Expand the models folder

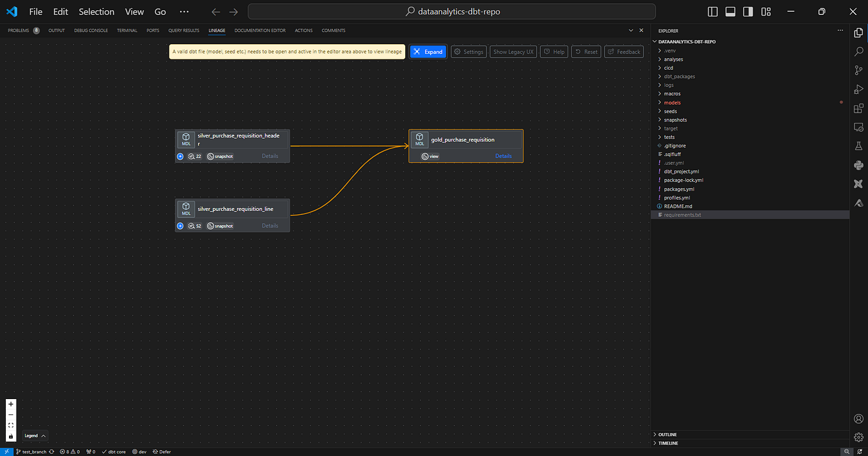[672, 102]
